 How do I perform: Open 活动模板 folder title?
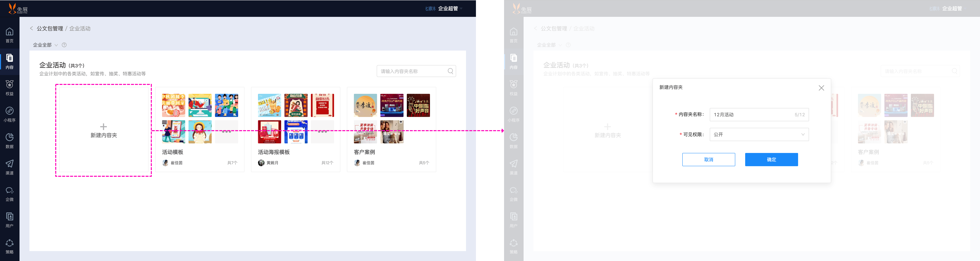tap(173, 152)
